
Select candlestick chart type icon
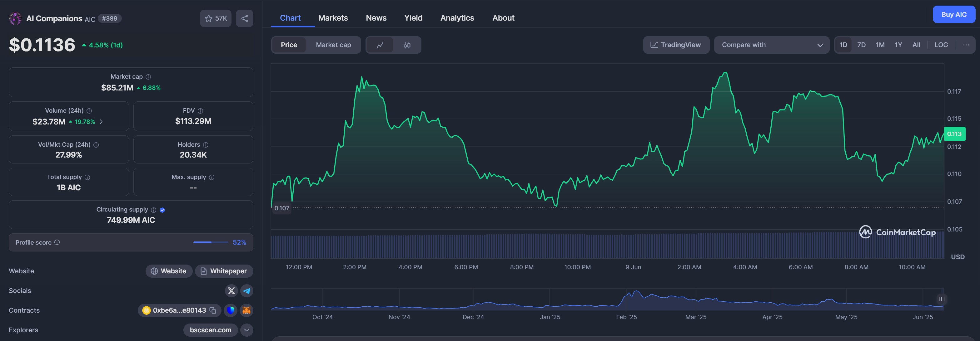point(407,45)
